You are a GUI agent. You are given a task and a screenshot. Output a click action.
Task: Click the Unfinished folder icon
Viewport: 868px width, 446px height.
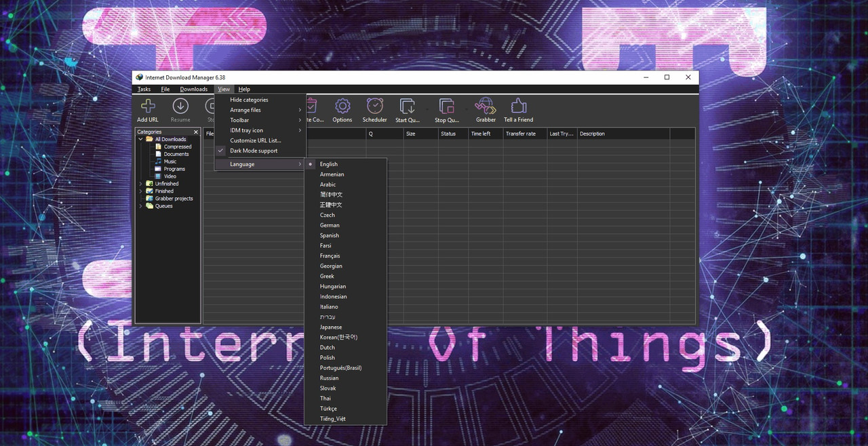tap(150, 184)
